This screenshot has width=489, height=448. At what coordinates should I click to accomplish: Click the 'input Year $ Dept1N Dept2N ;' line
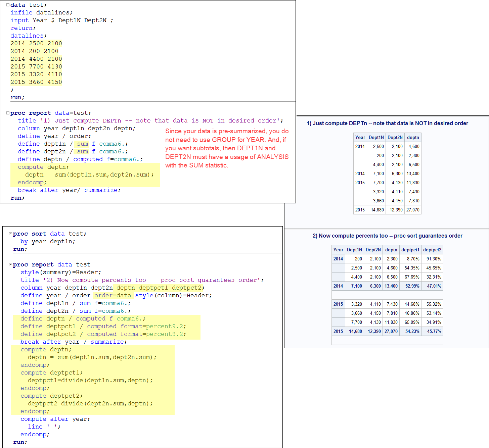62,20
